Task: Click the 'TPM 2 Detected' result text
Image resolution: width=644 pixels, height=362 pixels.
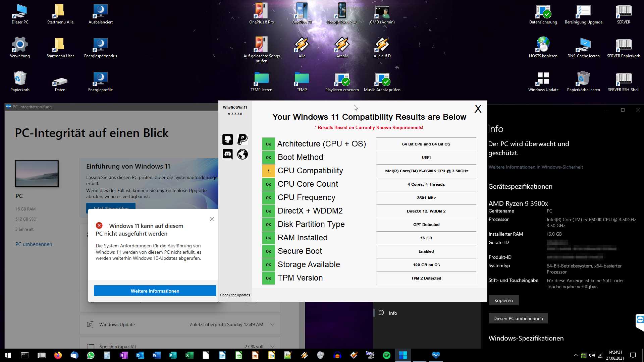Action: tap(426, 278)
